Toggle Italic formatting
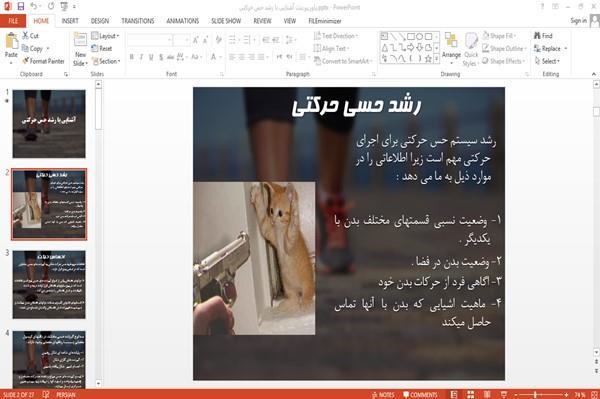Screen dimensions: 600x399 142,57
